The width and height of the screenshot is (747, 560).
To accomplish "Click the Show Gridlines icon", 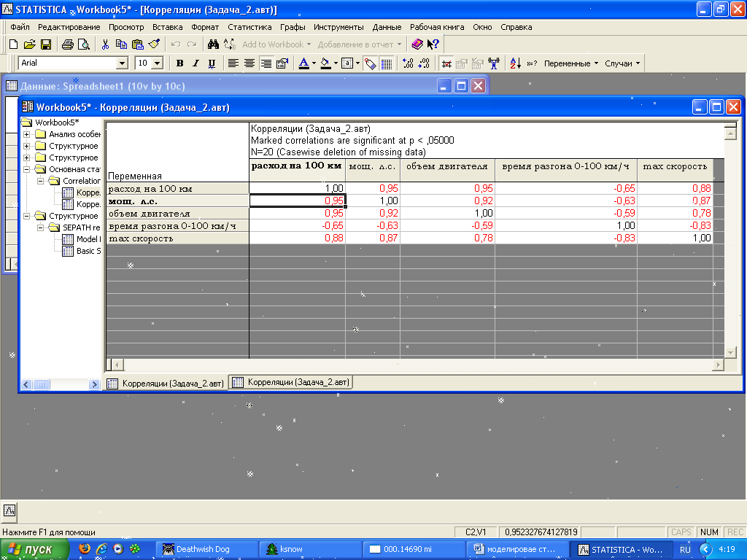I will click(x=387, y=63).
